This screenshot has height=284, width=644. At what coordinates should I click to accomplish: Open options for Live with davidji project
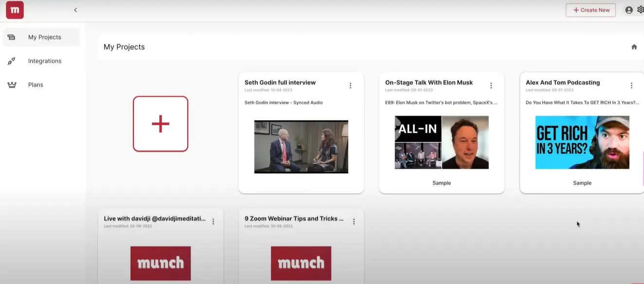[x=213, y=221]
